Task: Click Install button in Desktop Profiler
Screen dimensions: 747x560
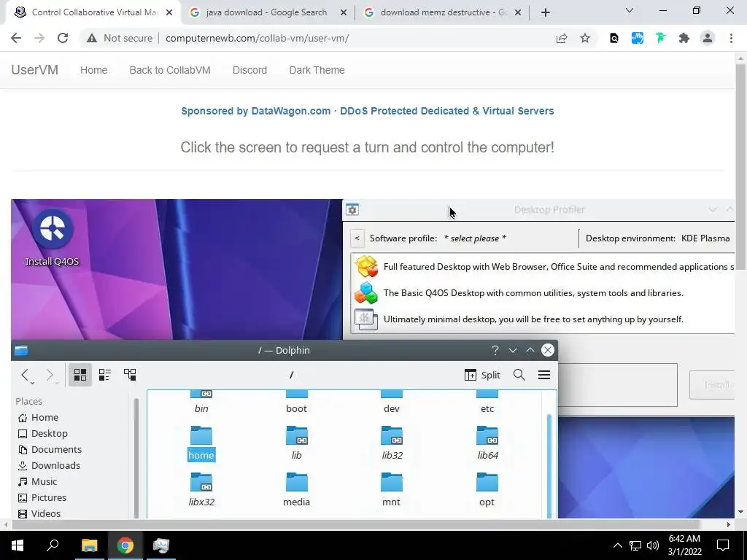Action: pos(713,385)
